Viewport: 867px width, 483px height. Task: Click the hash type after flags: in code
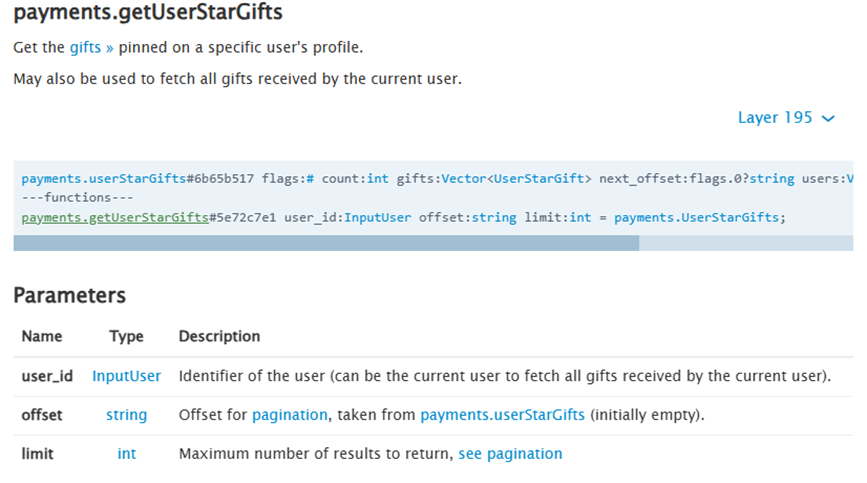(x=310, y=179)
